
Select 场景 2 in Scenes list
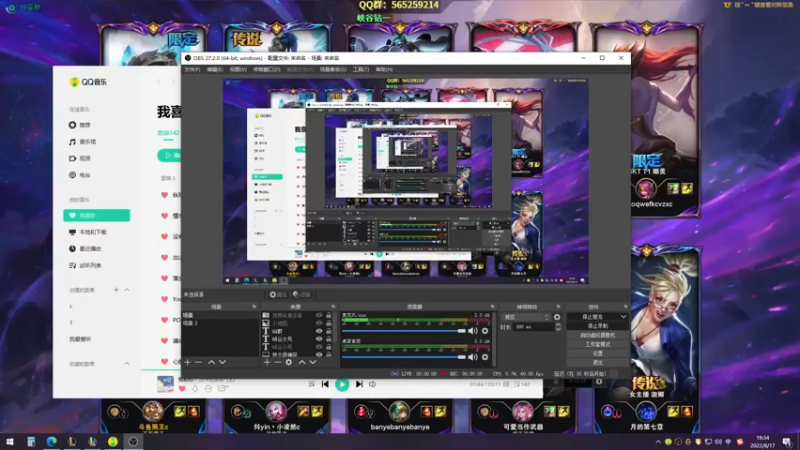(220, 323)
